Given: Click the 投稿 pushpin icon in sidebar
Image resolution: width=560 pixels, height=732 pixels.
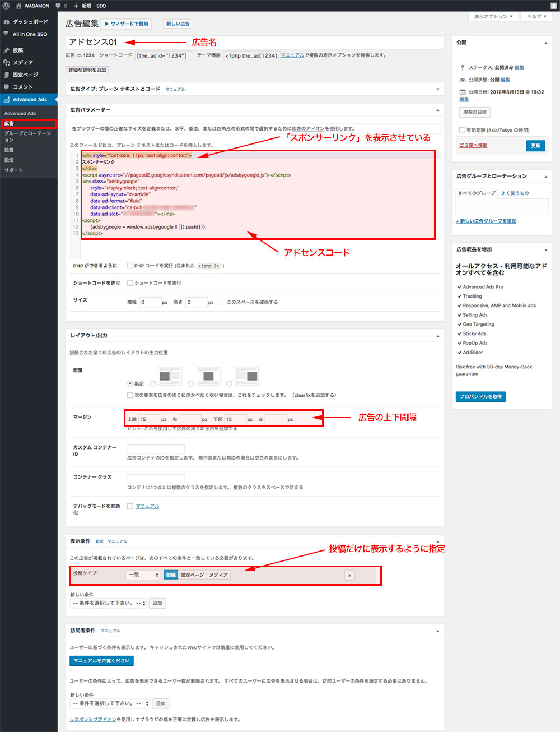Looking at the screenshot, I should pyautogui.click(x=7, y=50).
